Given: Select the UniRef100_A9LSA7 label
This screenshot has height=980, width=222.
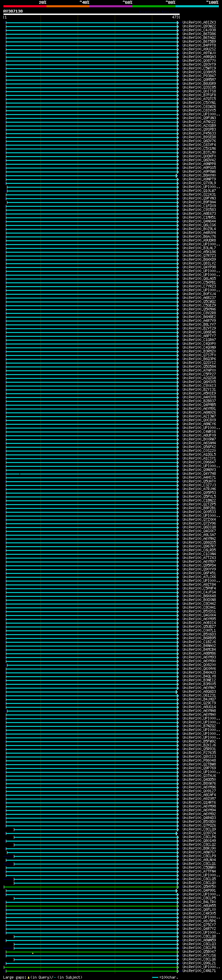Looking at the screenshot, I should coord(199,535).
